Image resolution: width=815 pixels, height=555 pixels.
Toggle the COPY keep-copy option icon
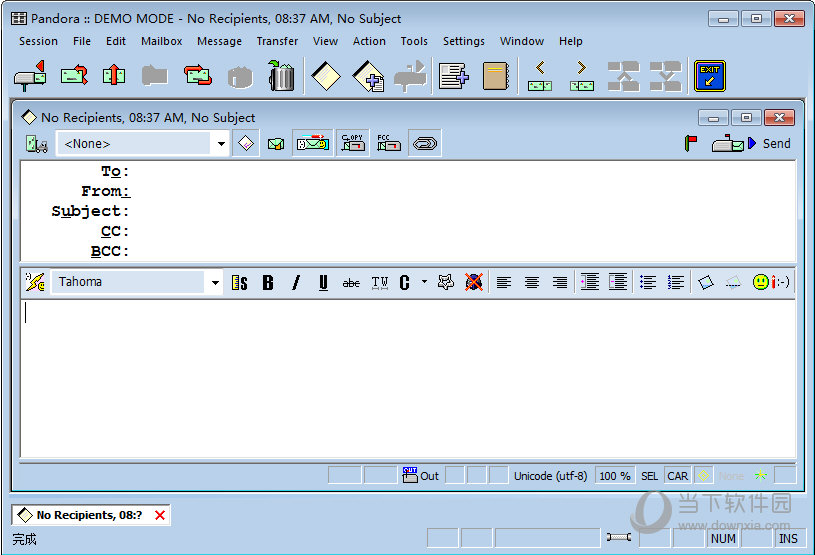coord(353,143)
